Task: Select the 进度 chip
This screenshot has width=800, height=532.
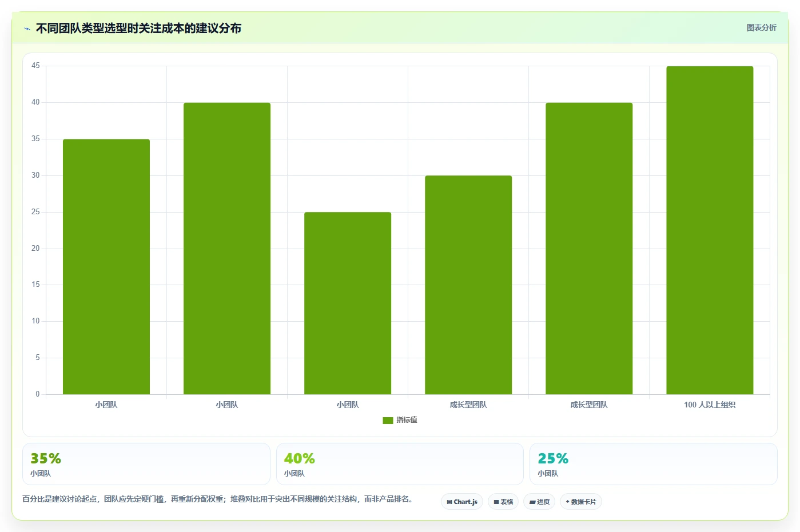Action: [x=539, y=502]
